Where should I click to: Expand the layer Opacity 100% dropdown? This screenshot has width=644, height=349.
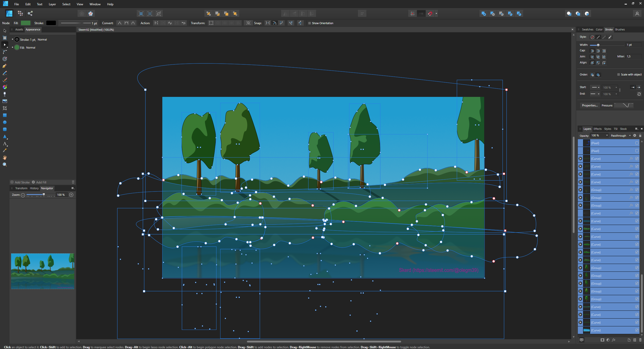tap(607, 136)
